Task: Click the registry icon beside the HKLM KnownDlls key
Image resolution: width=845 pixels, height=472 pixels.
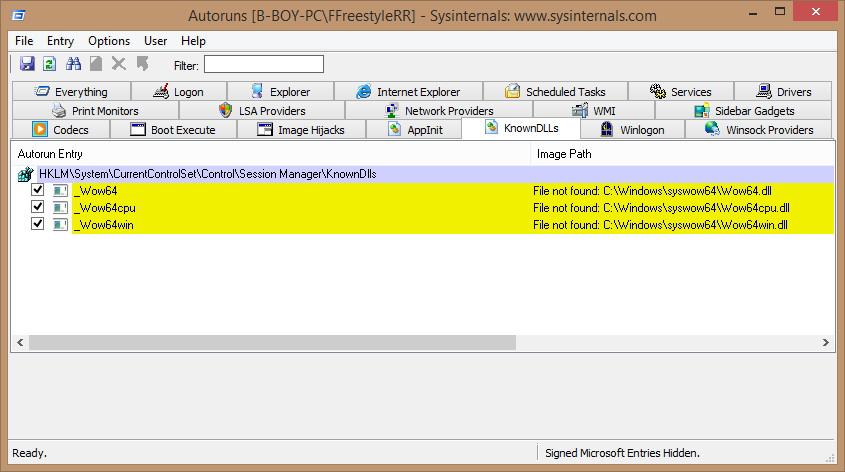Action: click(25, 174)
